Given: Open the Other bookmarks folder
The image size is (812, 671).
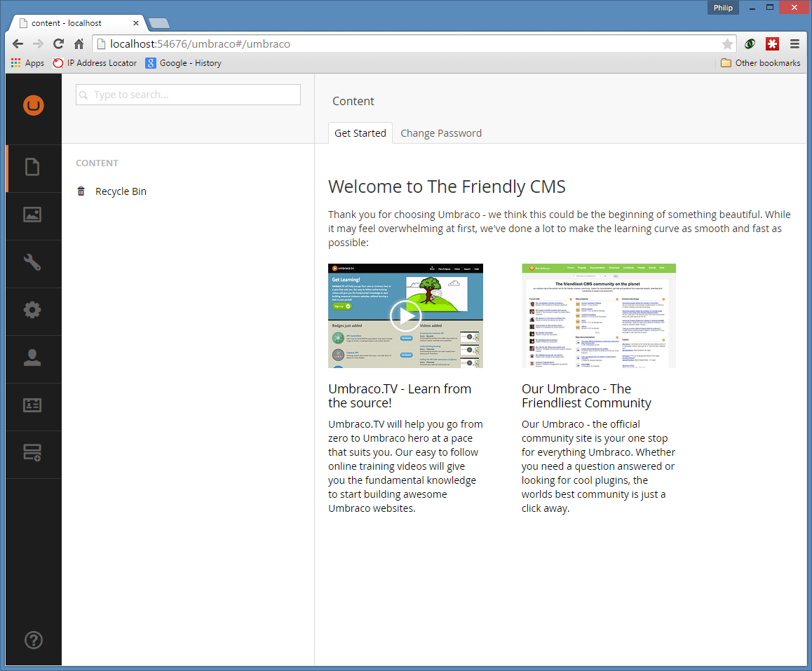Looking at the screenshot, I should click(761, 63).
